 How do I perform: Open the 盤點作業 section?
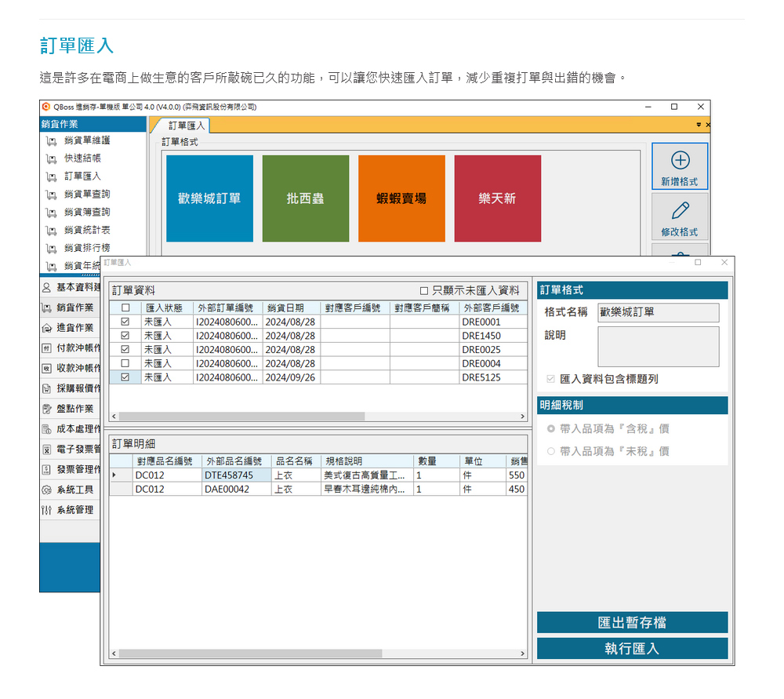pos(74,409)
